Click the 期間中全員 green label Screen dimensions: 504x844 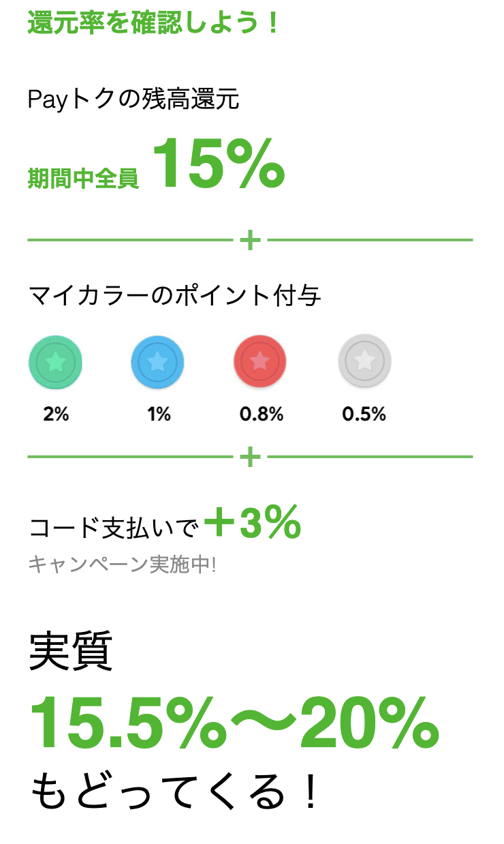coord(83,179)
